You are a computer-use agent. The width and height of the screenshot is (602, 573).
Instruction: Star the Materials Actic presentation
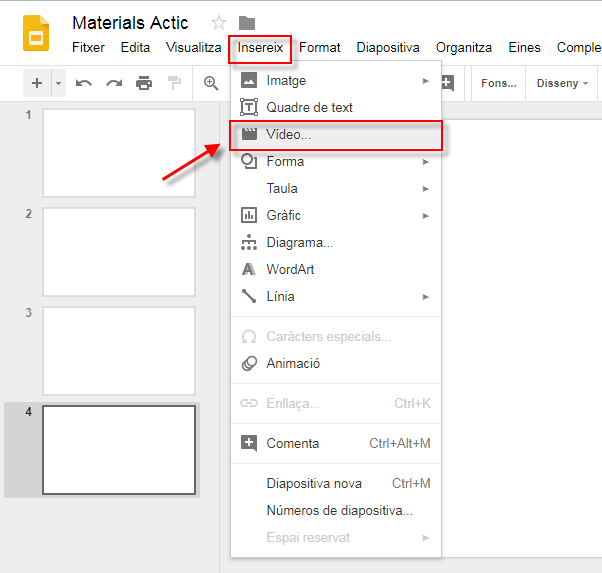coord(219,23)
